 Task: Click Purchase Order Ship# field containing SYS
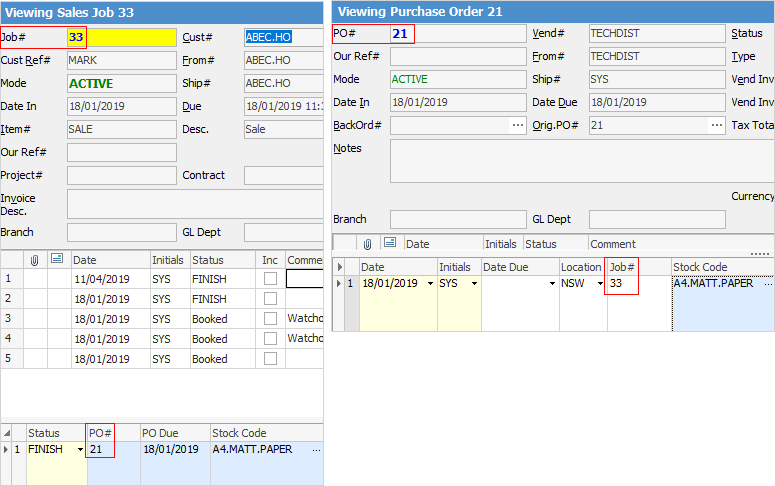657,79
